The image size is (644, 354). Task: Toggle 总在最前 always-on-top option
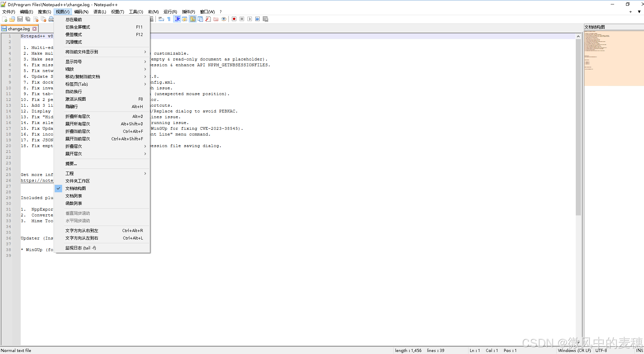102,20
